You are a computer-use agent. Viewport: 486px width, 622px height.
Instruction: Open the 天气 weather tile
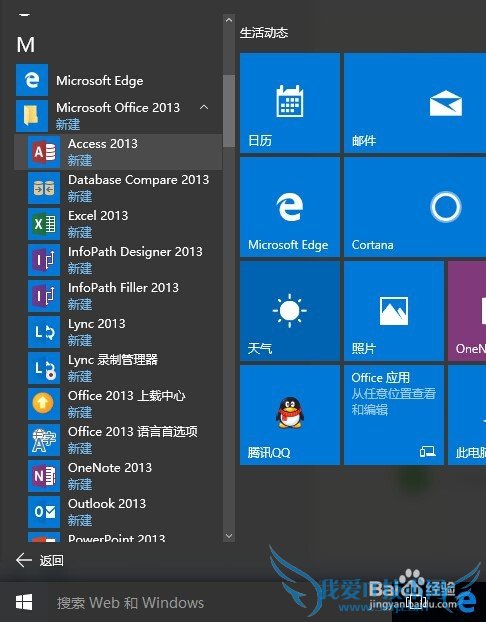290,311
